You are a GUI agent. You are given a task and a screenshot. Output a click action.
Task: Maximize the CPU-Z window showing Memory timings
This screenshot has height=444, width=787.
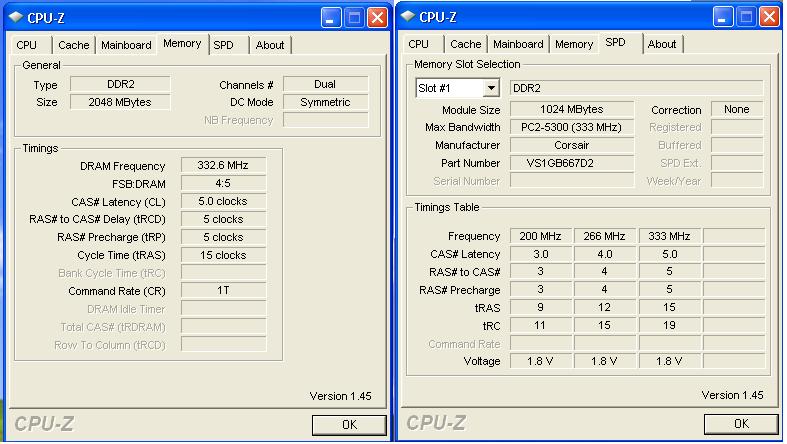355,17
